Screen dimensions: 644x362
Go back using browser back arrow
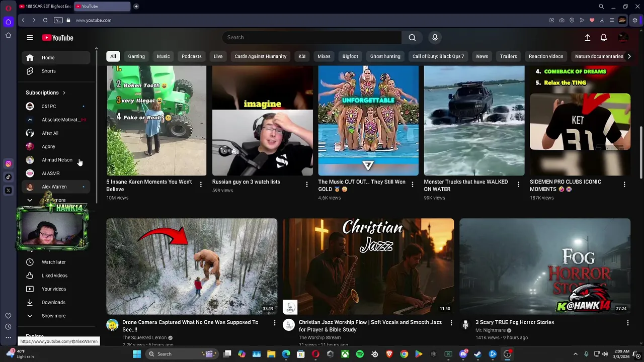(23, 20)
